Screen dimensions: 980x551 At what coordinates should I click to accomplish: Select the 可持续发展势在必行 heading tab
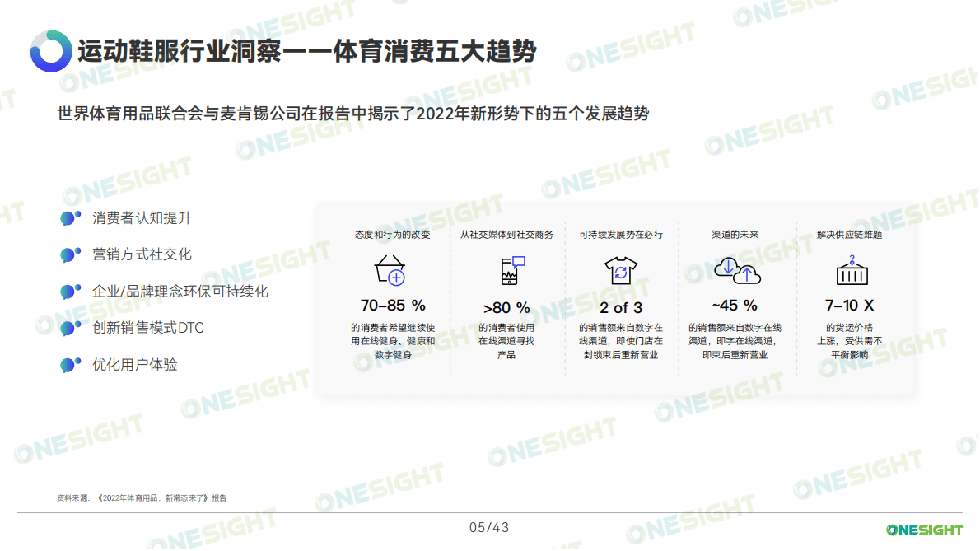[620, 233]
